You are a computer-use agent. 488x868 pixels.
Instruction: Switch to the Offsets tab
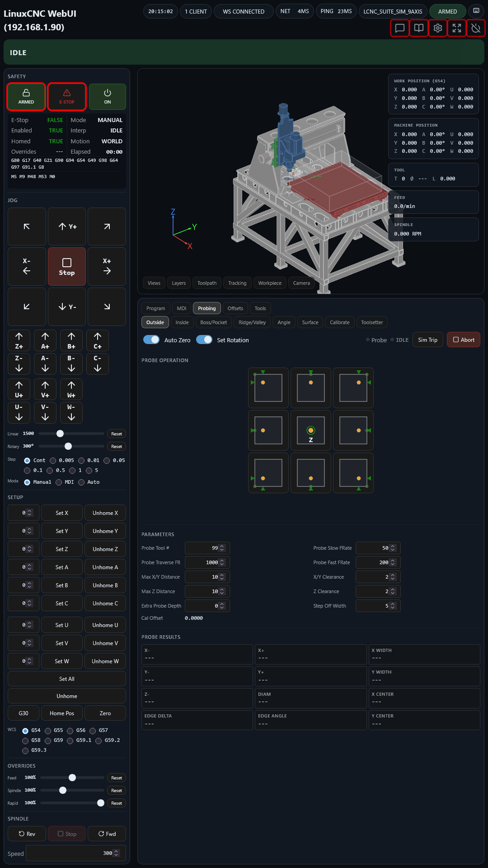point(235,308)
